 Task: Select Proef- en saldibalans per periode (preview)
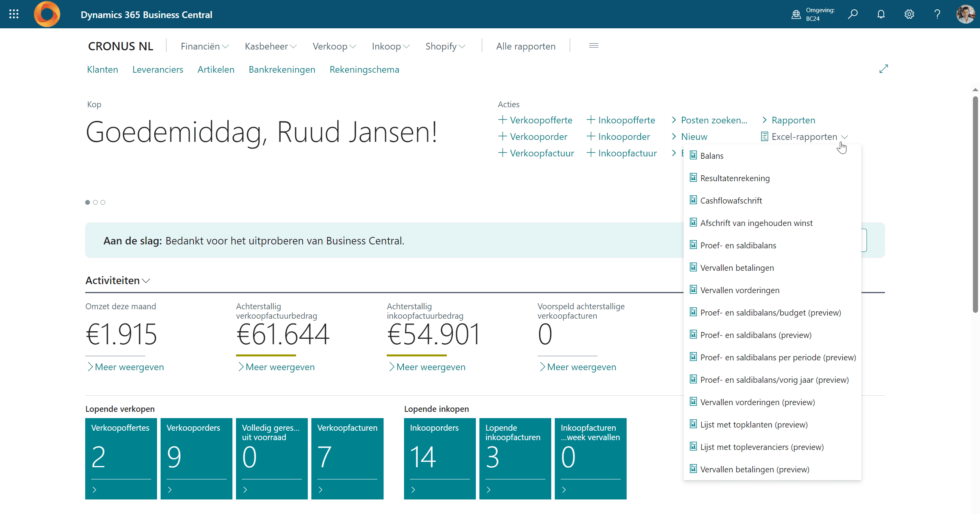(x=772, y=357)
